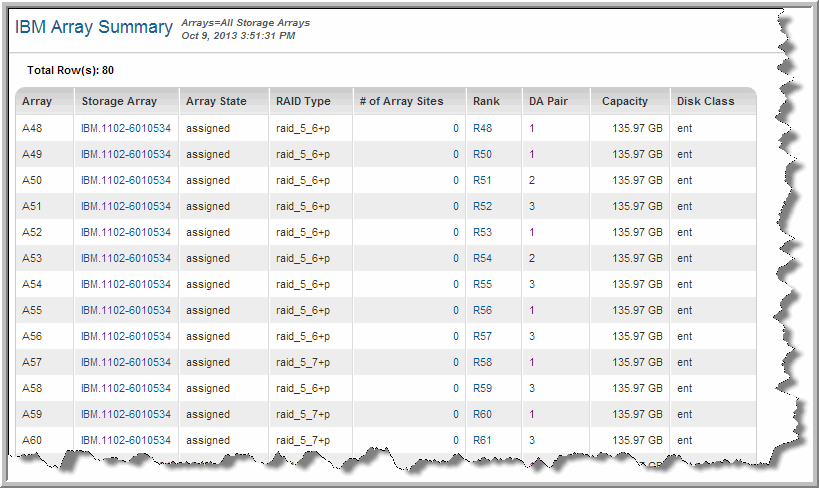Click the RAID Type column header
This screenshot has width=819, height=488.
[x=303, y=101]
